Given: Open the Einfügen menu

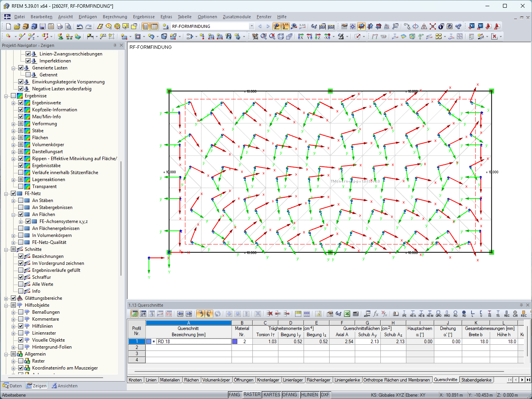Looking at the screenshot, I should pos(88,17).
